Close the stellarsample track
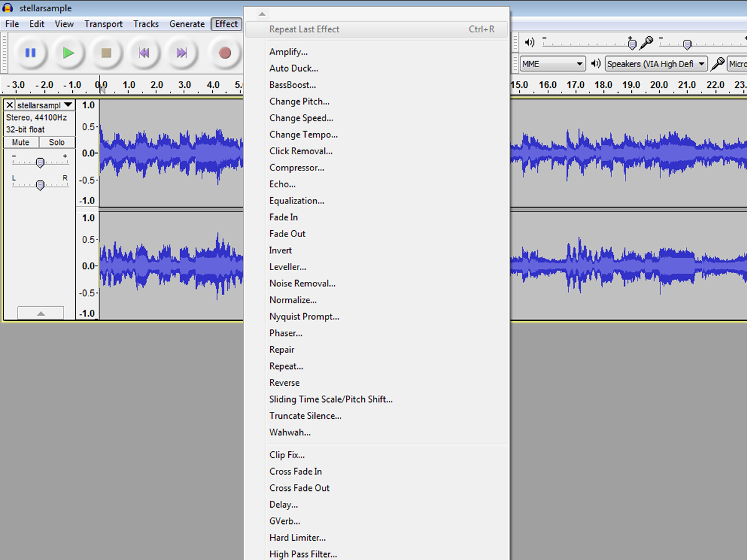 pyautogui.click(x=9, y=105)
